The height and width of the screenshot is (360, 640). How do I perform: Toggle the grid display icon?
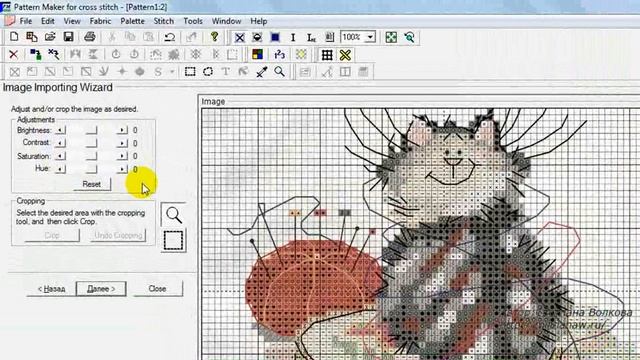tap(327, 55)
